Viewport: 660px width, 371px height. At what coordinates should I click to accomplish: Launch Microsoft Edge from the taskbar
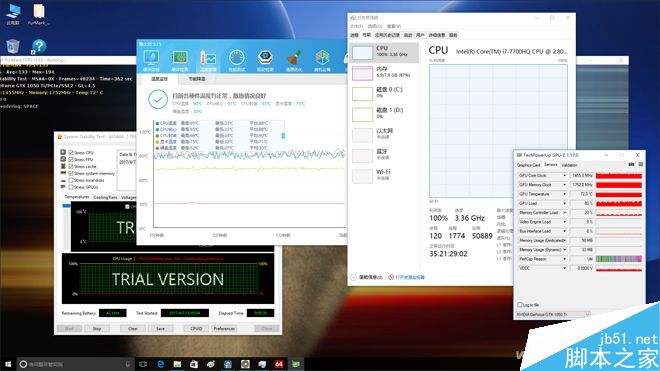pyautogui.click(x=160, y=364)
